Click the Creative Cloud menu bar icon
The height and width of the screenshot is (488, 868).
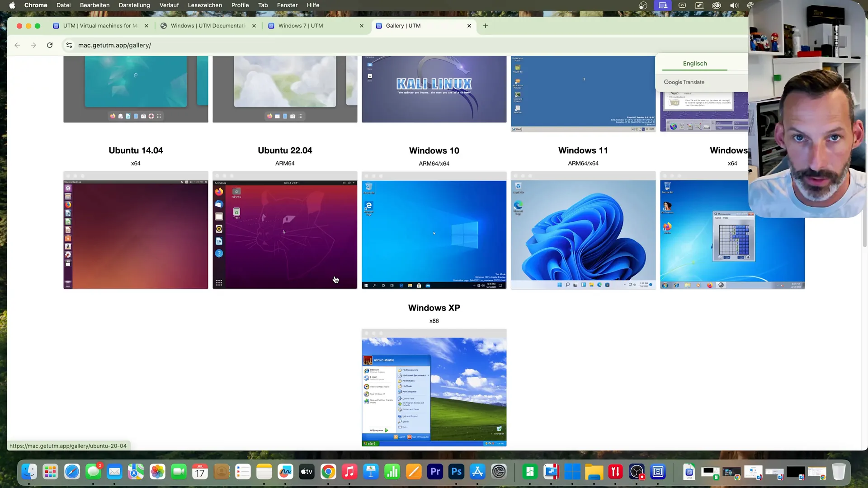[x=717, y=5]
